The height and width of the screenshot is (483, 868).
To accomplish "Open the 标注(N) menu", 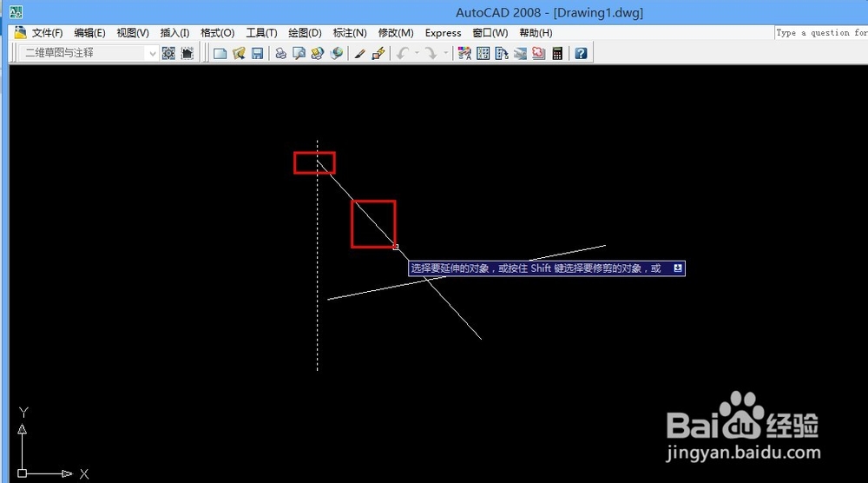I will click(x=350, y=33).
